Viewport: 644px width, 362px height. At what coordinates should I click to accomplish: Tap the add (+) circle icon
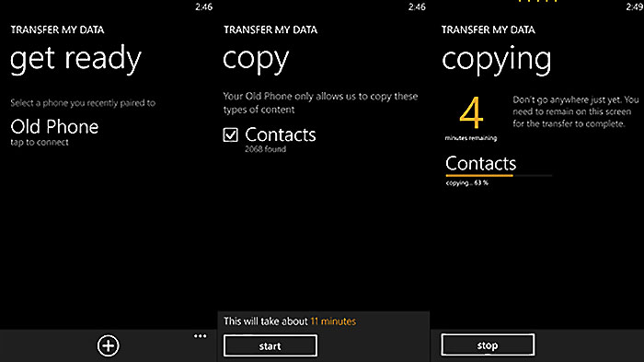click(x=108, y=345)
